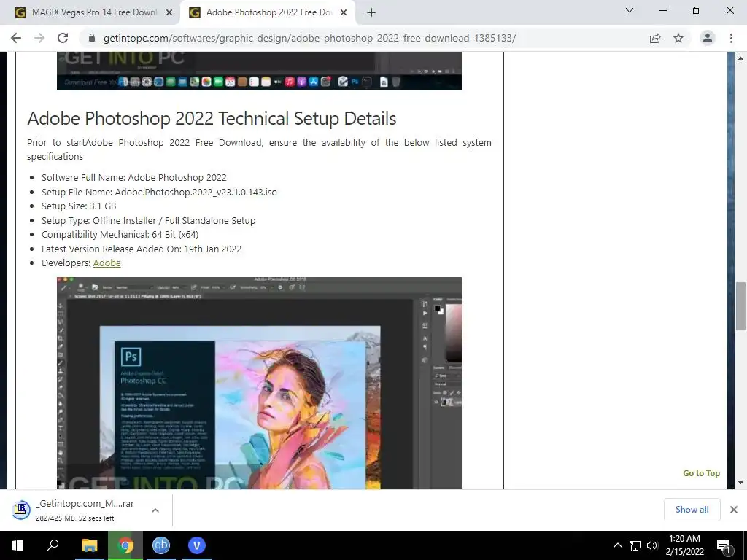Close the MAGIX Vegas Pro 14 tab

pyautogui.click(x=169, y=13)
